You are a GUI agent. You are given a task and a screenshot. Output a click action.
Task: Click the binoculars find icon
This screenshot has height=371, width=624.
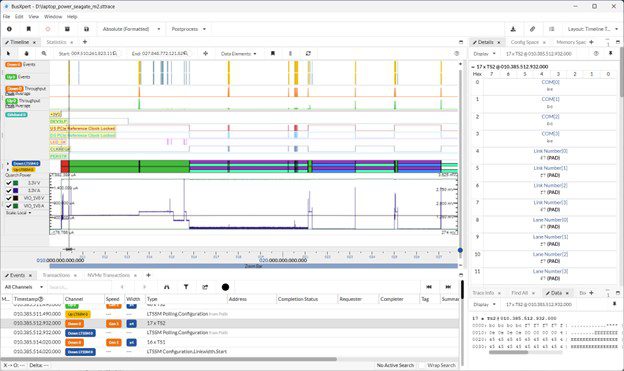[167, 287]
